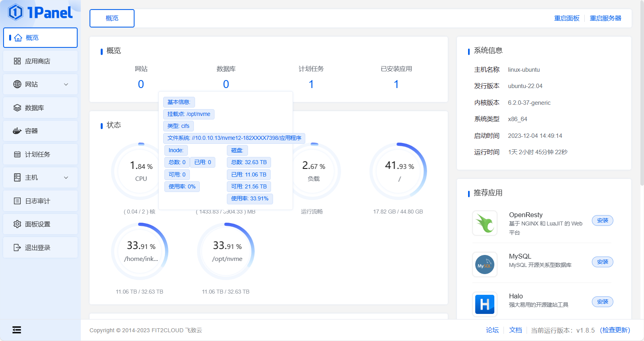Click the kernel version 6.2.0-37-generic
644x341 pixels.
[529, 103]
